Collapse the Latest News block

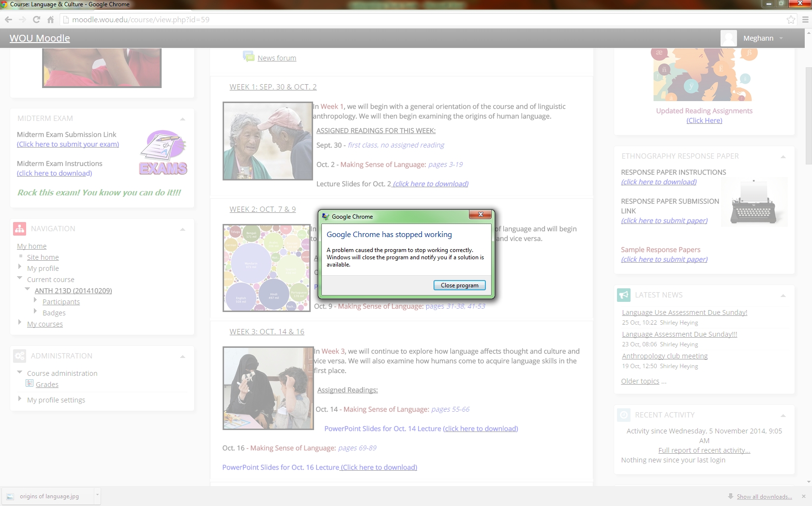coord(783,296)
